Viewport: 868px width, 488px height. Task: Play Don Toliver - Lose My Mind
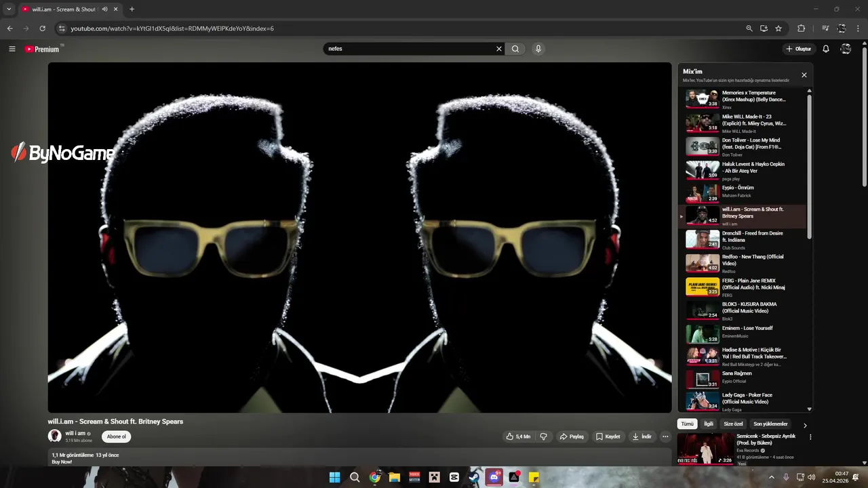coord(743,146)
